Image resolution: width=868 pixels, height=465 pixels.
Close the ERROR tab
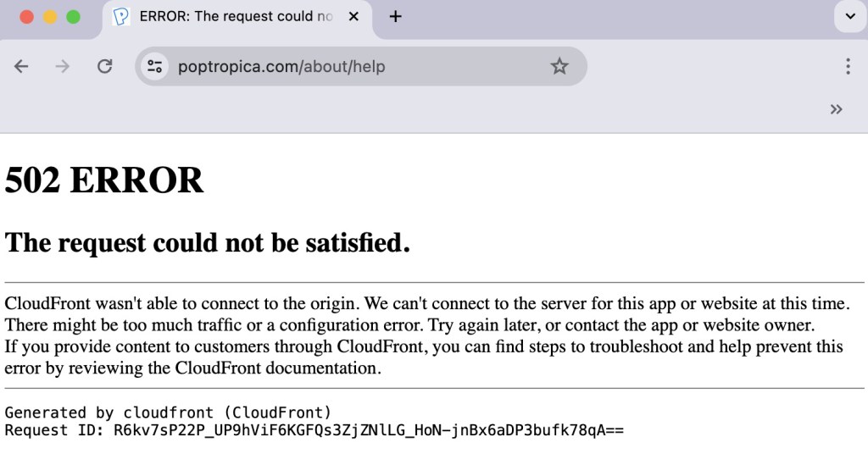click(354, 17)
